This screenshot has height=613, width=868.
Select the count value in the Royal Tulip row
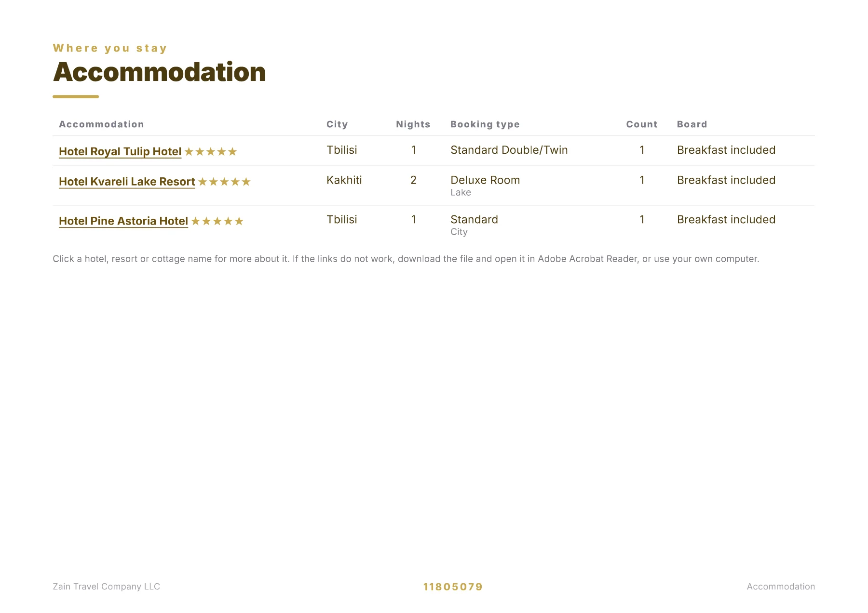tap(642, 150)
